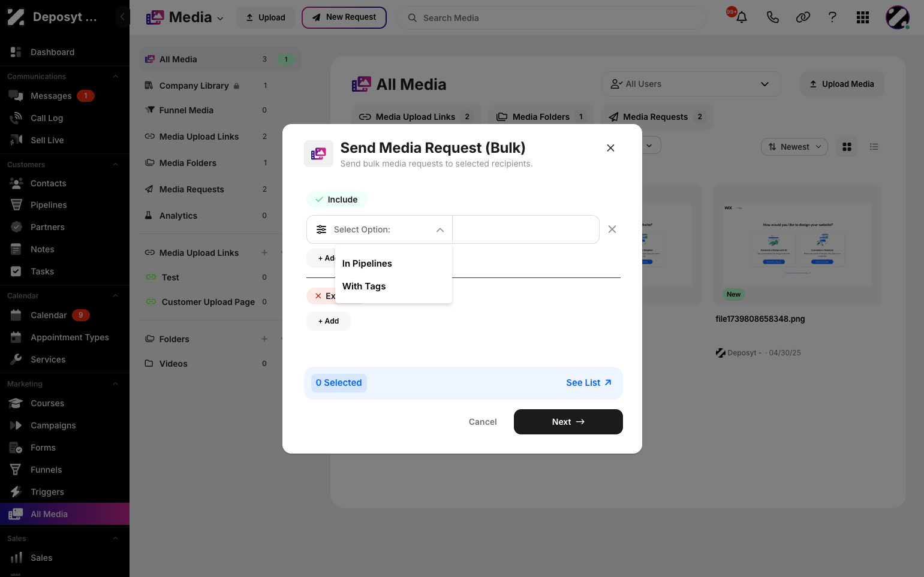Open the All Users dropdown

[691, 84]
